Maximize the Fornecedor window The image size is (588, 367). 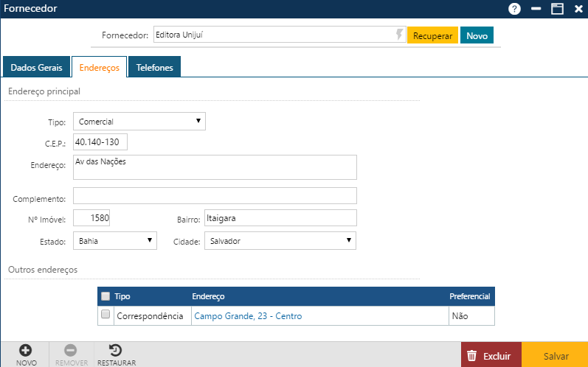tap(557, 9)
